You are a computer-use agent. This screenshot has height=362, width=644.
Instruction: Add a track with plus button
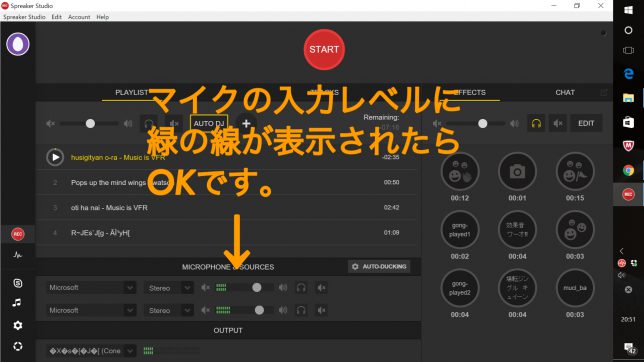pos(246,123)
